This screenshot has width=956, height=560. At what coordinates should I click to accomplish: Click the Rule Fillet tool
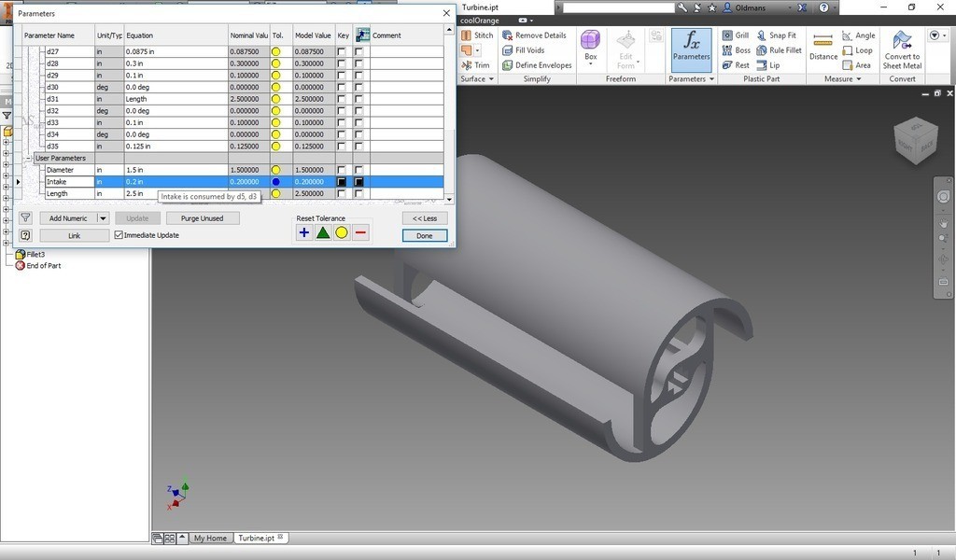[779, 50]
